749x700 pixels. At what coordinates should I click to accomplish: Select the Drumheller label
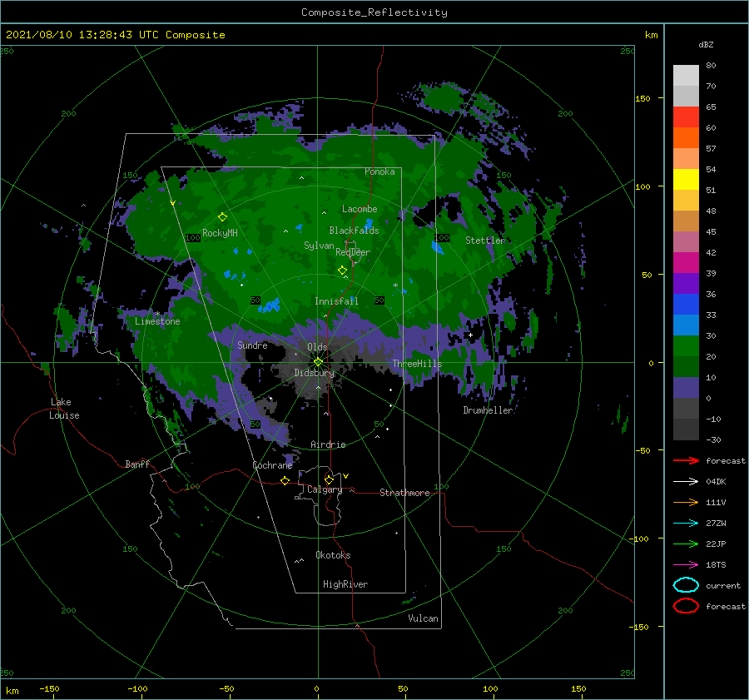pyautogui.click(x=488, y=410)
